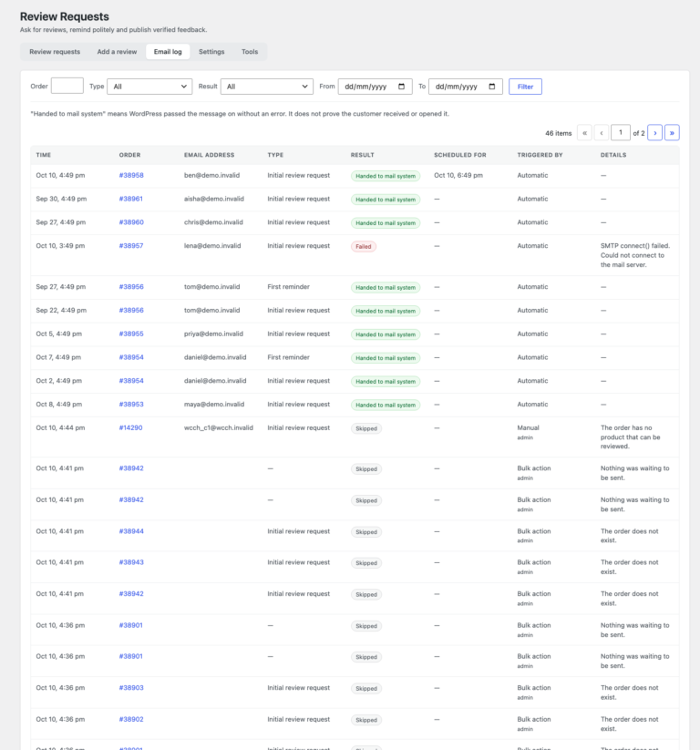The height and width of the screenshot is (750, 700).
Task: Apply filters with the Filter button
Action: (525, 87)
